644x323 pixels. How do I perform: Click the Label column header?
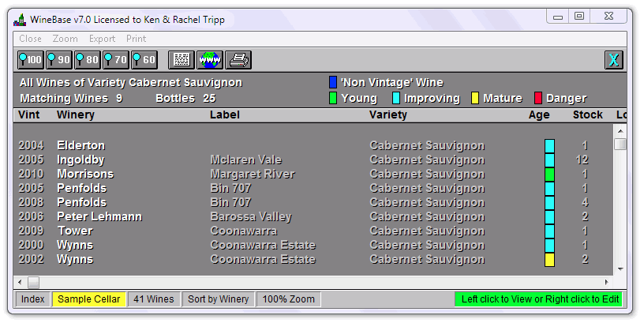[x=224, y=115]
